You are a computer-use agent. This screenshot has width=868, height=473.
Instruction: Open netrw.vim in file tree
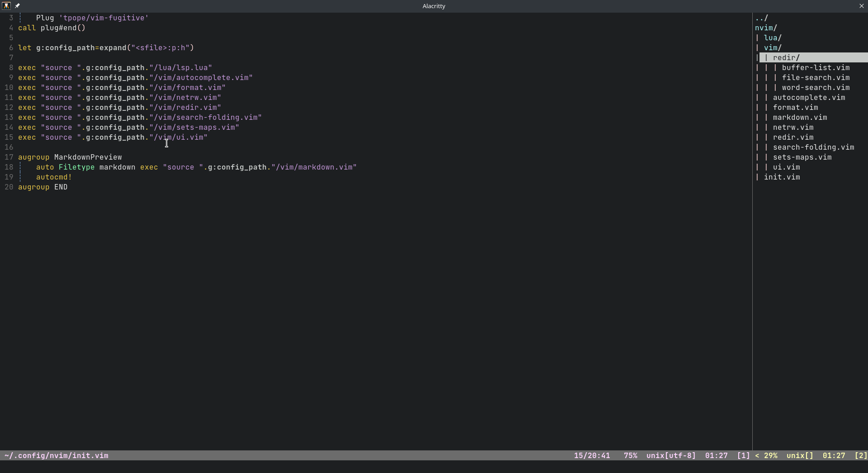(793, 128)
